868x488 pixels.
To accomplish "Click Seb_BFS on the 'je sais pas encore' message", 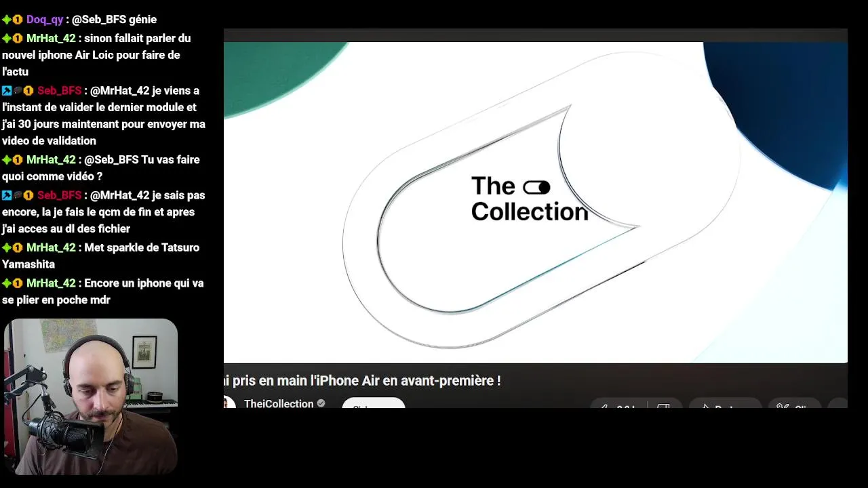I will [x=59, y=195].
